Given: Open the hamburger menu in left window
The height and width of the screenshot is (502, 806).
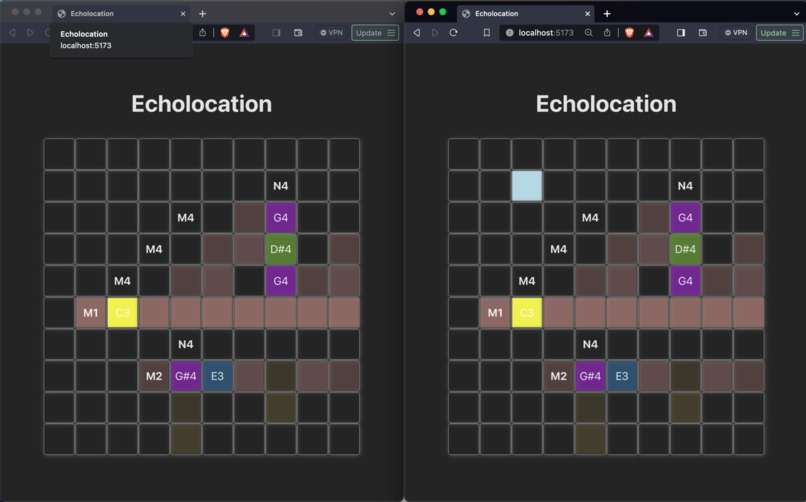Looking at the screenshot, I should (x=391, y=33).
